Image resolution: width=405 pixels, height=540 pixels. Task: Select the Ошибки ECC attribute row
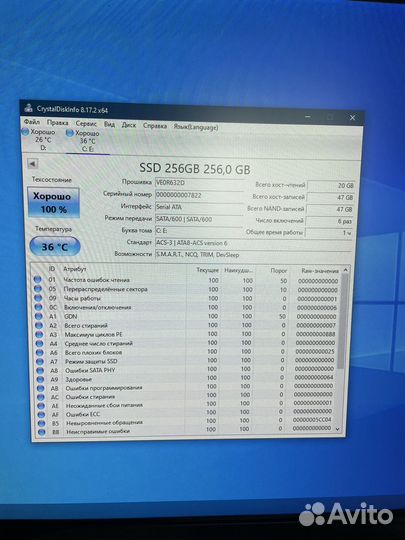tap(186, 413)
